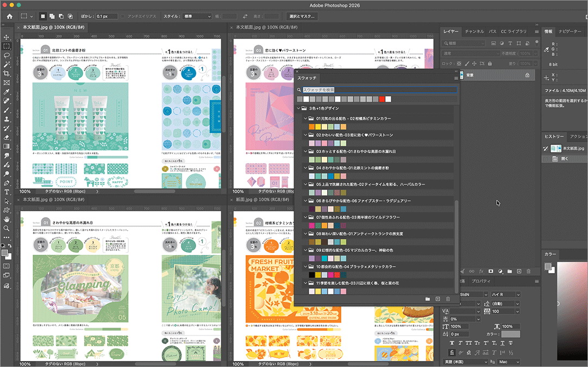The height and width of the screenshot is (367, 588).
Task: Select the 背景 layer
Action: [x=496, y=75]
